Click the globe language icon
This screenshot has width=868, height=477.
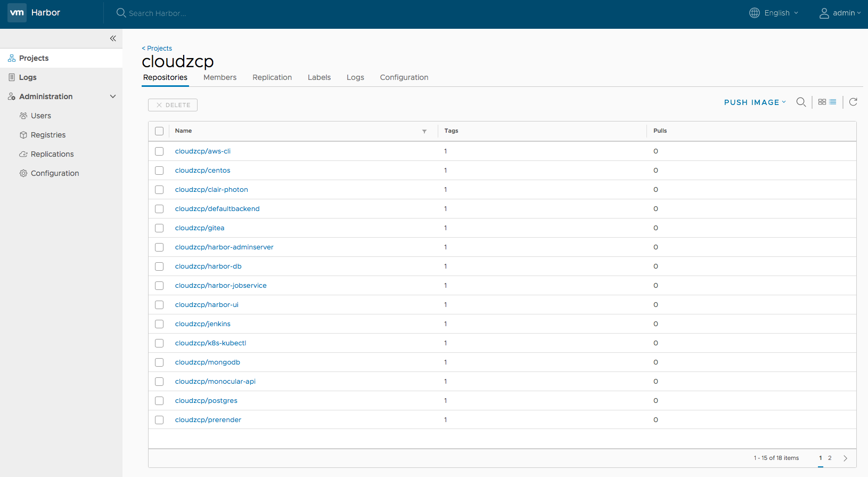tap(755, 13)
